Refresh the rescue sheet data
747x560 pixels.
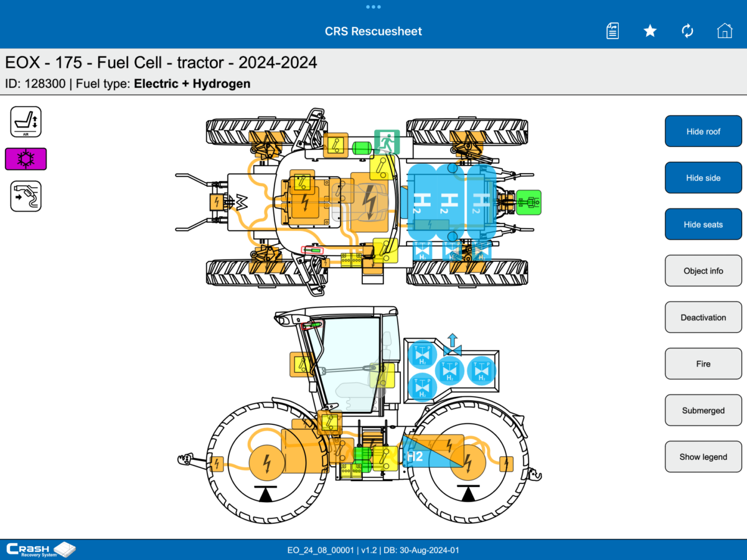tap(687, 31)
